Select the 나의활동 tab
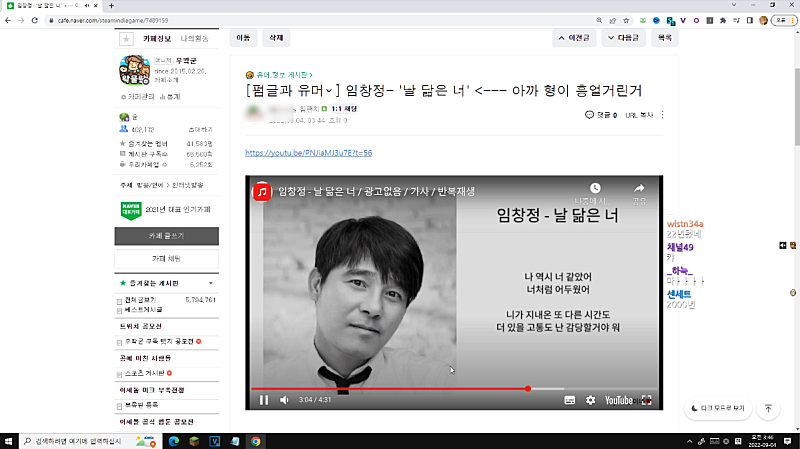This screenshot has width=800, height=449. coord(194,39)
